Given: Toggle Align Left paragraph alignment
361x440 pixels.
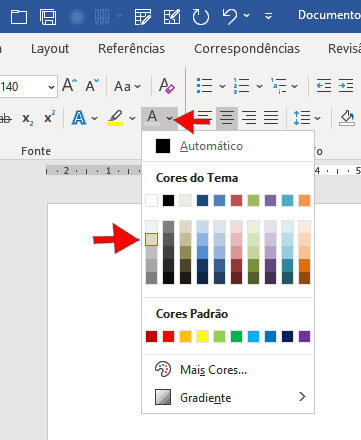Looking at the screenshot, I should pos(204,118).
